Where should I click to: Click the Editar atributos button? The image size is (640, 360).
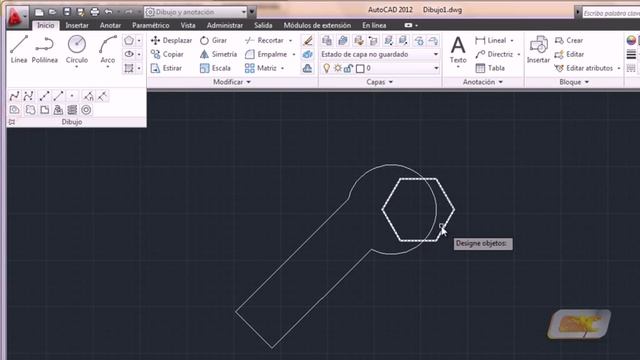pos(584,68)
